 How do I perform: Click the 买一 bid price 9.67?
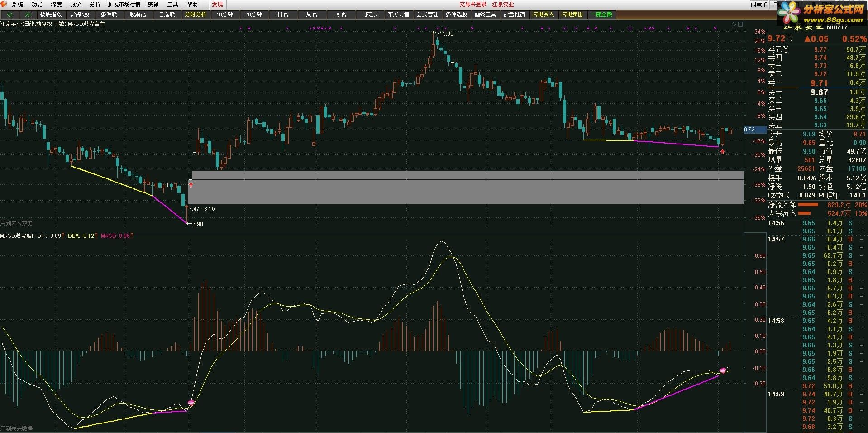point(819,92)
